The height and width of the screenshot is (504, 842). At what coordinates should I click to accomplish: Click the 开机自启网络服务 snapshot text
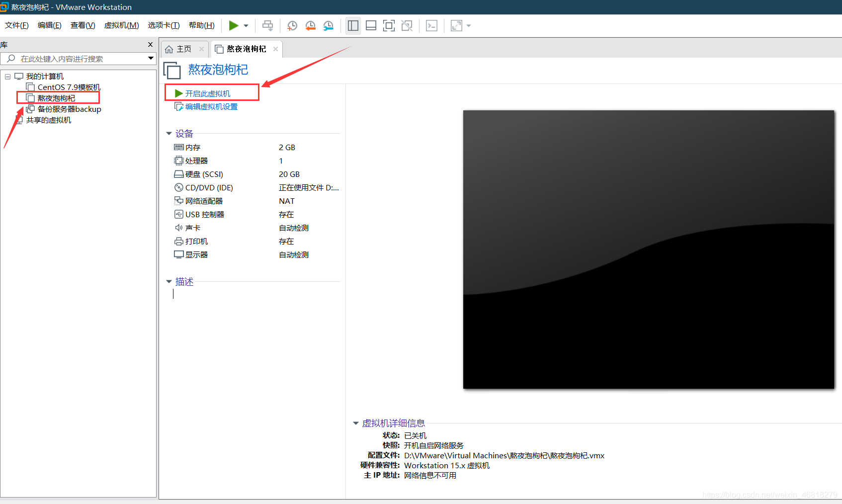click(x=433, y=446)
